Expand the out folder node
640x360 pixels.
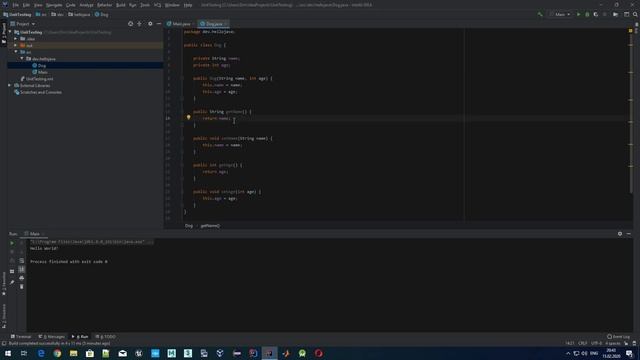(x=16, y=45)
